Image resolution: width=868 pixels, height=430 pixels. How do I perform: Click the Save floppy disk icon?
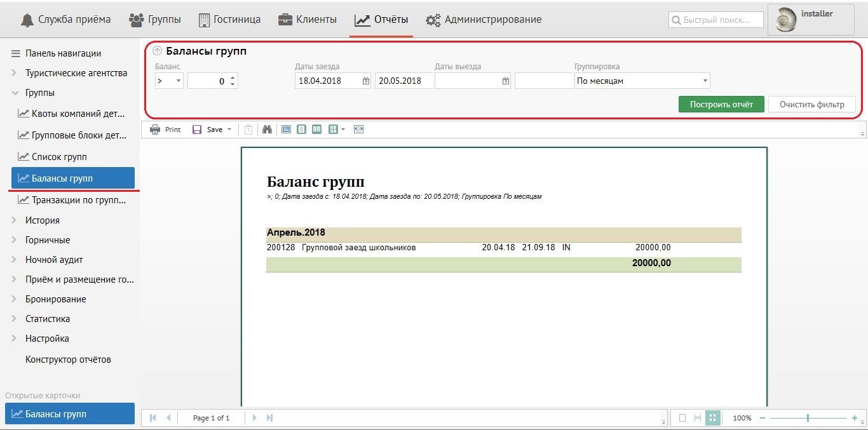[x=197, y=130]
